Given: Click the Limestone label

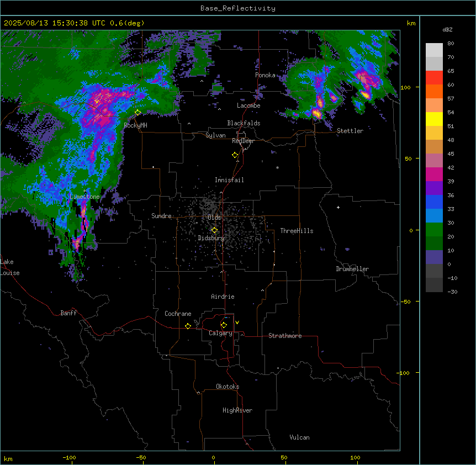Looking at the screenshot, I should pyautogui.click(x=84, y=197).
